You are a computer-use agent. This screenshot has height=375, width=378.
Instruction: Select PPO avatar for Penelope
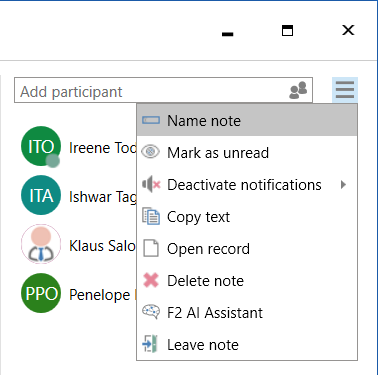point(41,293)
